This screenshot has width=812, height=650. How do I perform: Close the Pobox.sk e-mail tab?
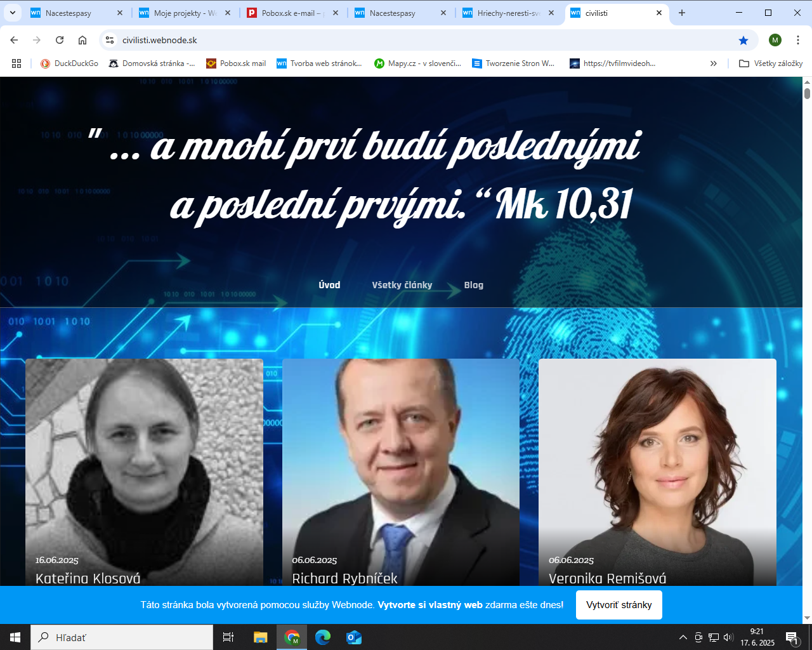click(336, 13)
